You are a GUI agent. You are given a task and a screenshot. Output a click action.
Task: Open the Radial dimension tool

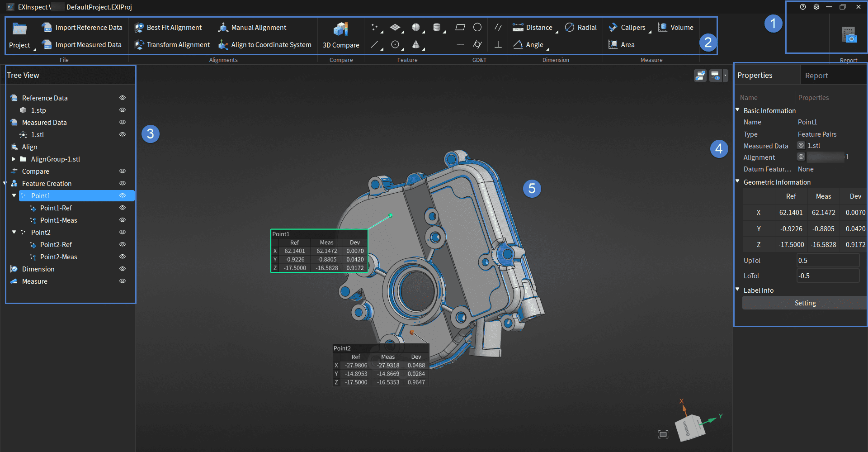581,28
